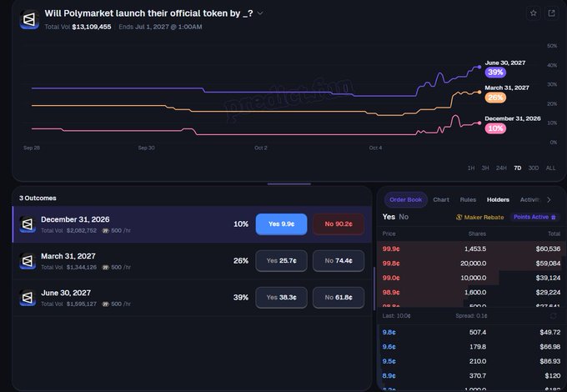Set chart range to 3H

click(x=485, y=168)
